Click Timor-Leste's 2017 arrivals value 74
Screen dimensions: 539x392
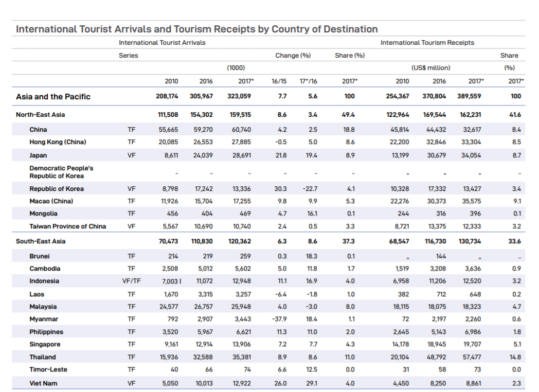pos(247,369)
